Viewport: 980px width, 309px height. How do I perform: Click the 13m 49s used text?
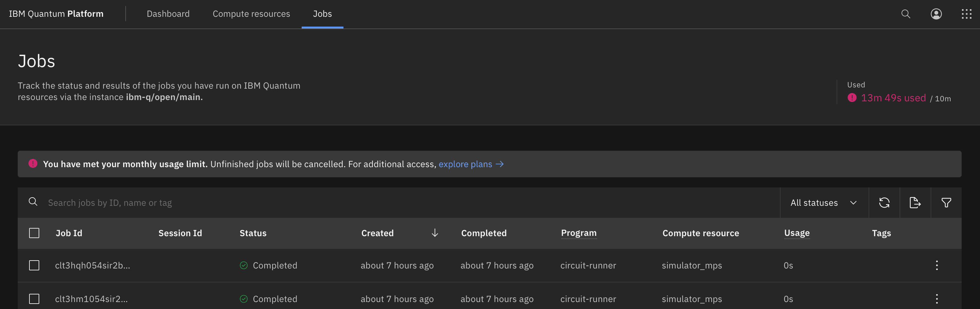[893, 98]
